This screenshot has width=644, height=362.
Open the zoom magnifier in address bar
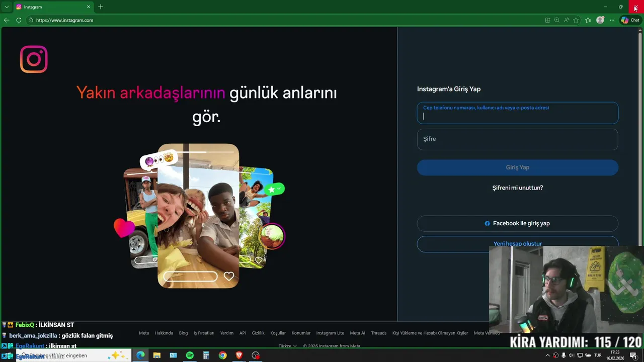pos(556,20)
